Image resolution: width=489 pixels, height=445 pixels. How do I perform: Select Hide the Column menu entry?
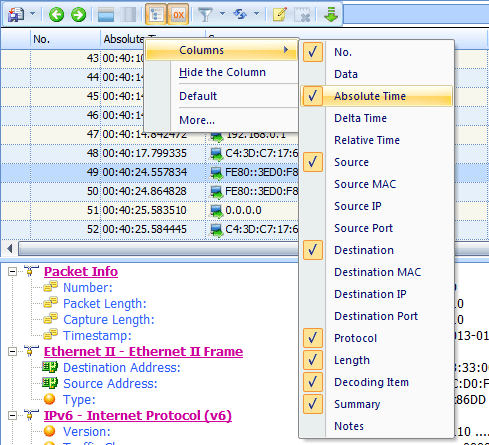(x=222, y=72)
